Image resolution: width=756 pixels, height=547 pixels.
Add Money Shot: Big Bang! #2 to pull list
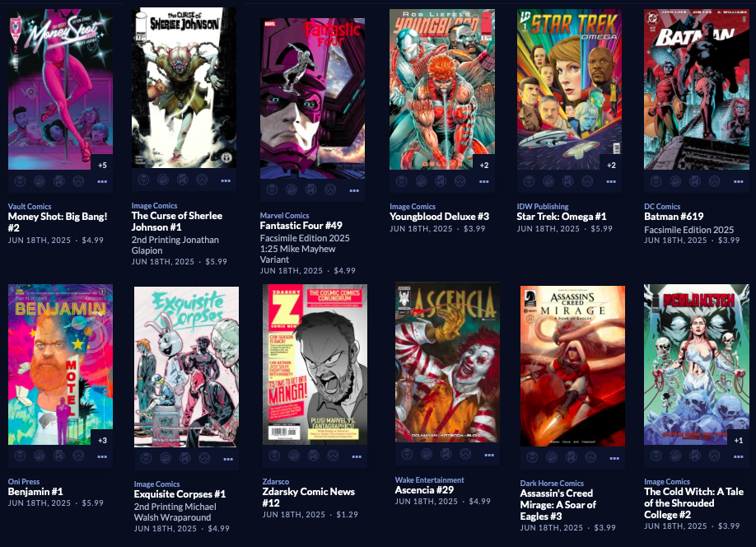coord(20,181)
